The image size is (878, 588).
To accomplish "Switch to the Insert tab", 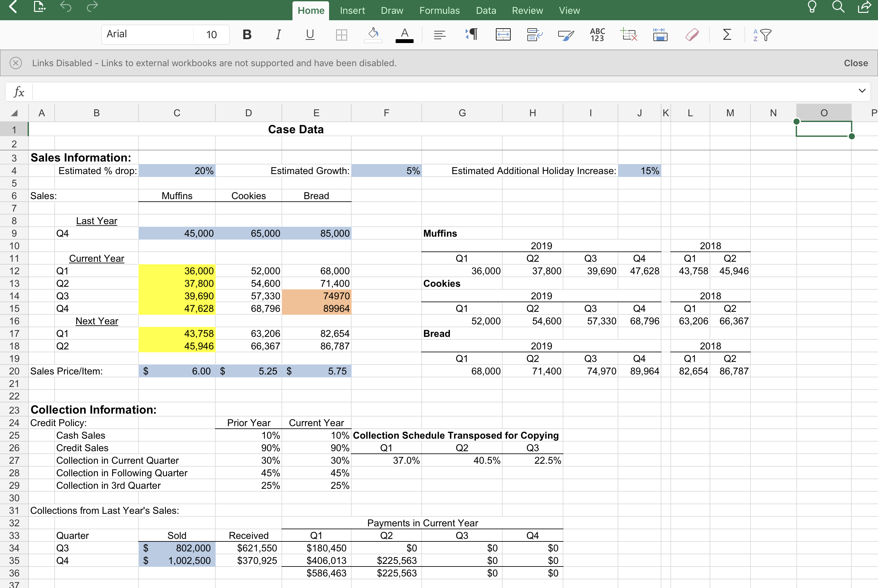I will (x=352, y=10).
